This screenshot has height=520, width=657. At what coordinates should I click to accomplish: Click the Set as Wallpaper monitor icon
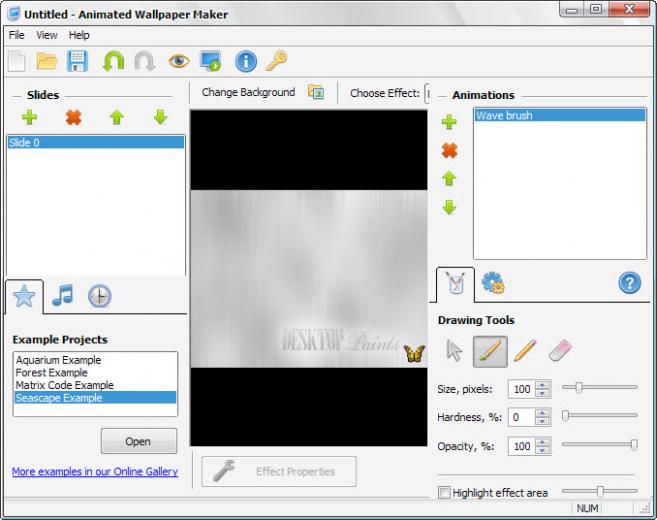click(x=211, y=61)
